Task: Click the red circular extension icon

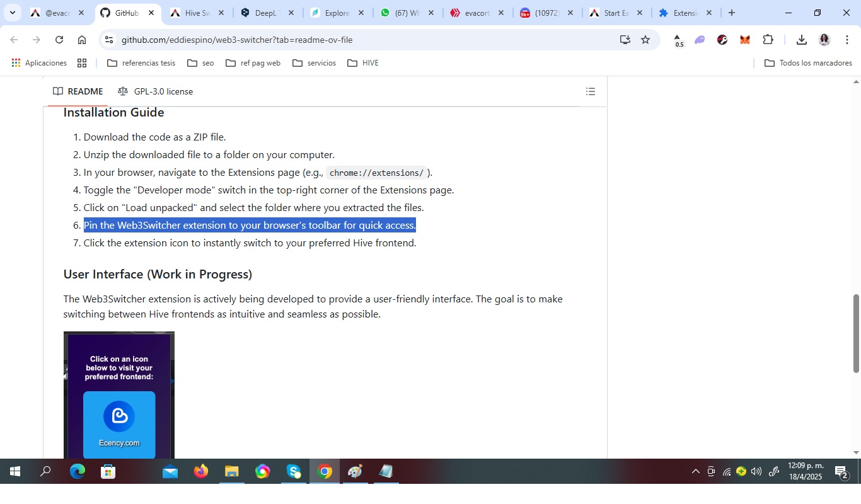Action: 722,40
